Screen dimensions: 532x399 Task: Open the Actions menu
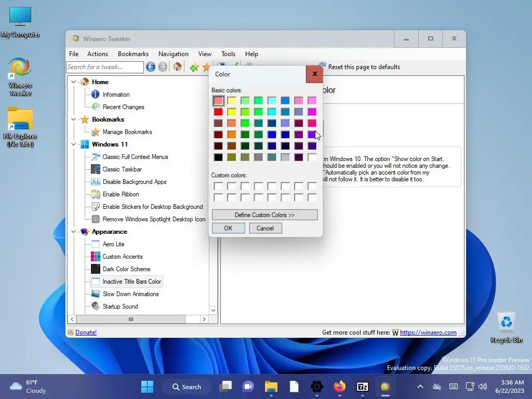(97, 54)
